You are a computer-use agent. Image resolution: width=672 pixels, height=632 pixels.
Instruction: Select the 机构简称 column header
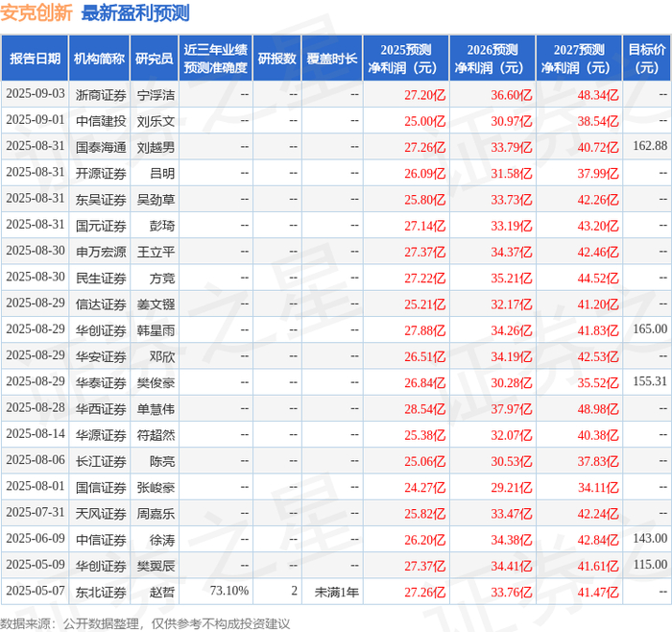(x=100, y=59)
